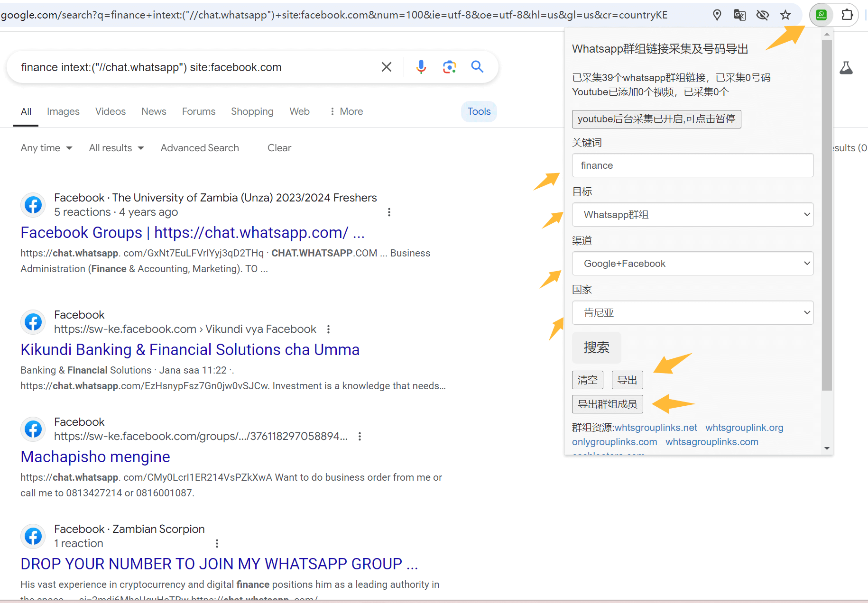
Task: Expand the 肯尼亚 country dropdown
Action: (693, 313)
